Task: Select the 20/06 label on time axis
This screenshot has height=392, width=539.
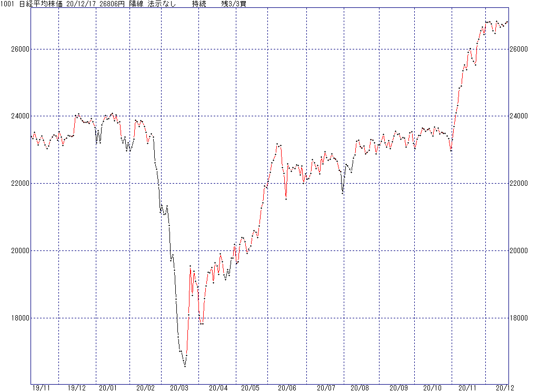Action: click(287, 388)
